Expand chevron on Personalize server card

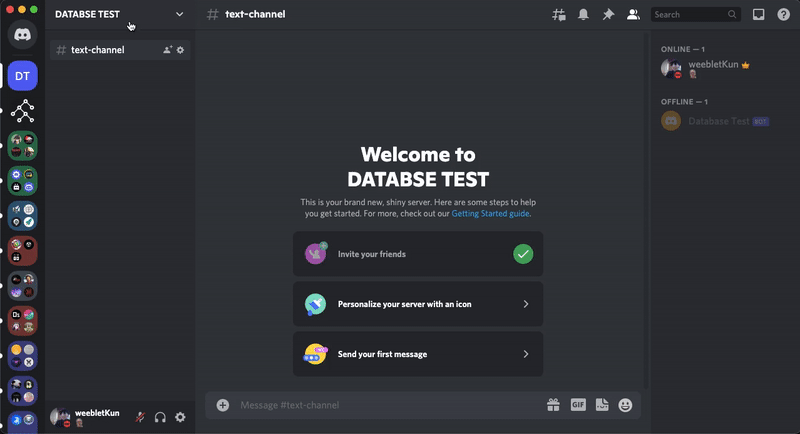[x=526, y=304]
